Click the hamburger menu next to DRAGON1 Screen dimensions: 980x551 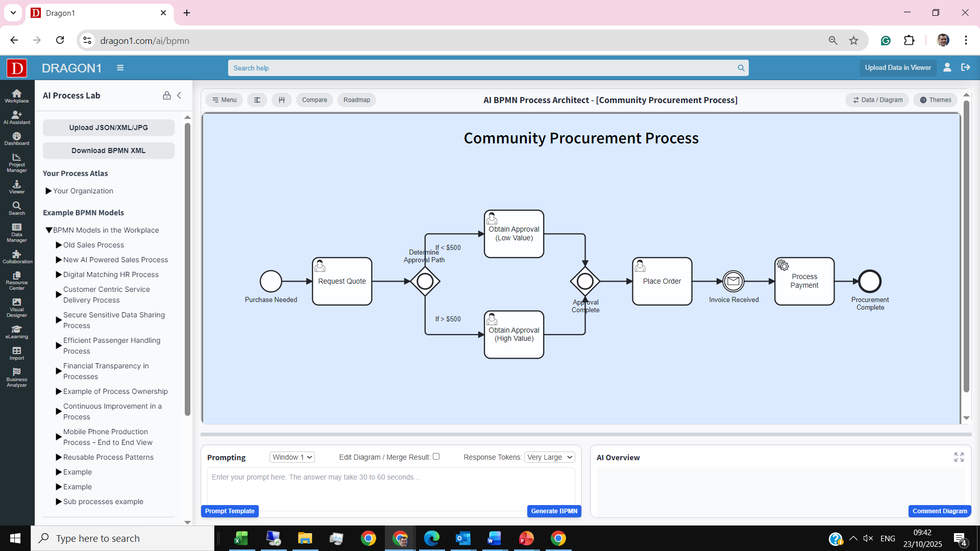coord(120,68)
